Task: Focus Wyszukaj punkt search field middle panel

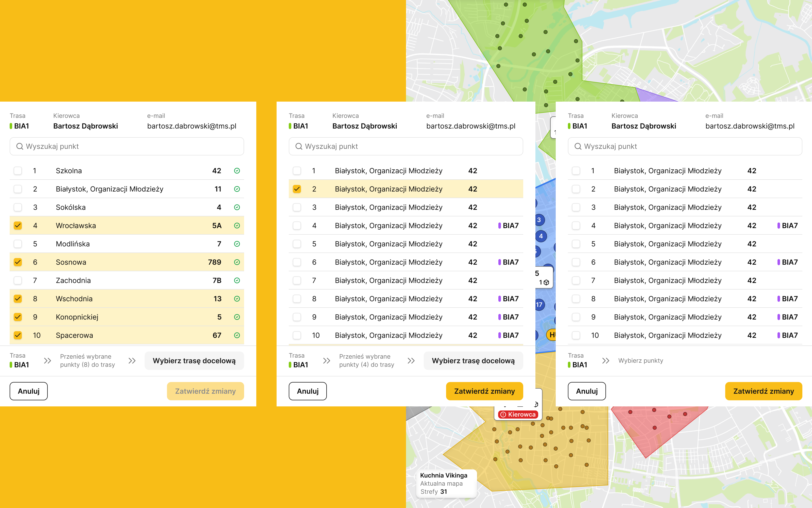Action: [406, 147]
